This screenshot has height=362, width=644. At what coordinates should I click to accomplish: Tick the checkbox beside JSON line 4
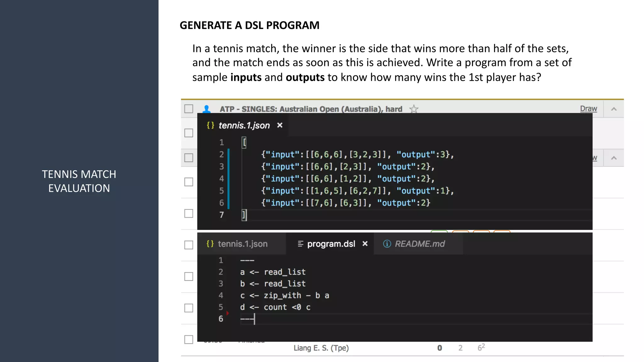pos(189,182)
